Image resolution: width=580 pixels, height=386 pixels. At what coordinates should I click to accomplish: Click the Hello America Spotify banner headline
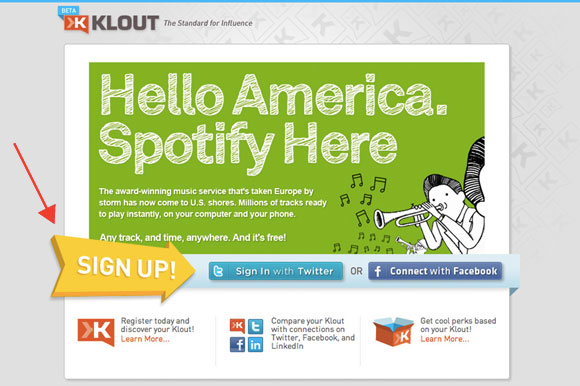pos(274,123)
